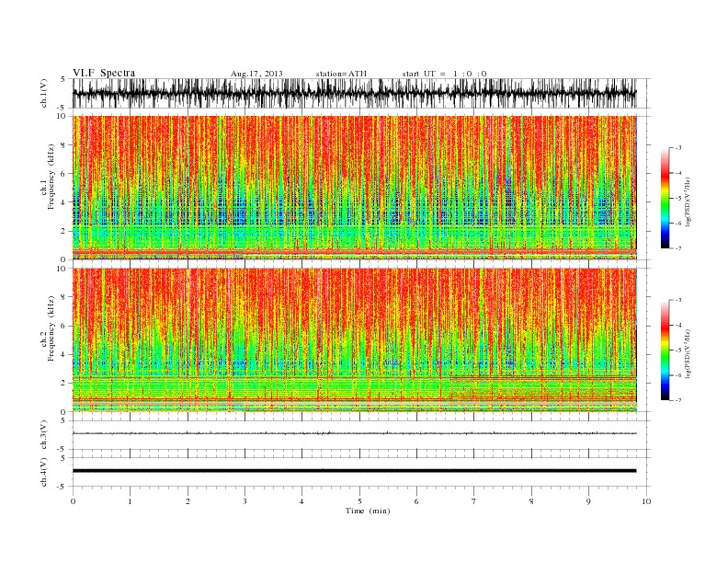Click the time axis tick label "8"
The width and height of the screenshot is (728, 563).
click(531, 501)
